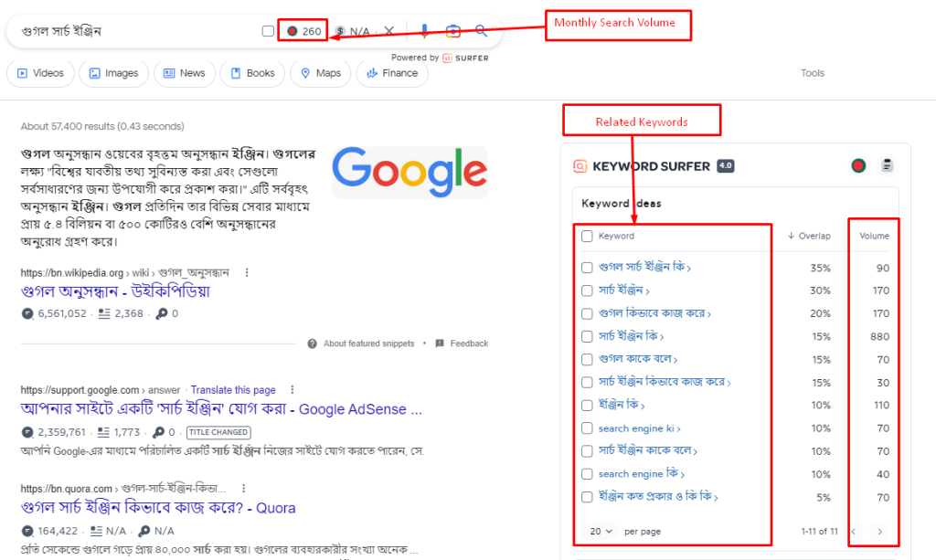Switch to the Images tab
Screen dimensions: 936x560
(113, 73)
